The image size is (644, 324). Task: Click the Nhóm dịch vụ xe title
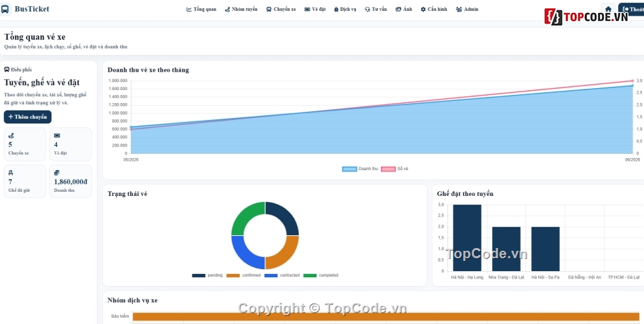coord(133,300)
